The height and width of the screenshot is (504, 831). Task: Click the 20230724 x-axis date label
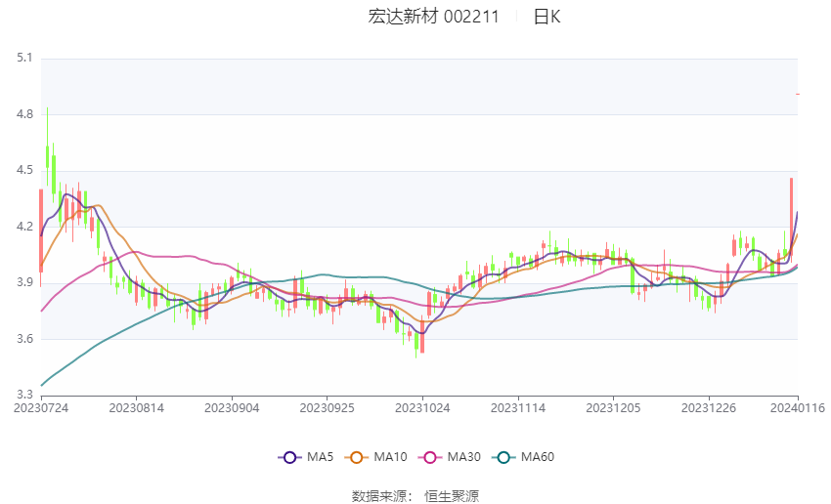coord(41,408)
